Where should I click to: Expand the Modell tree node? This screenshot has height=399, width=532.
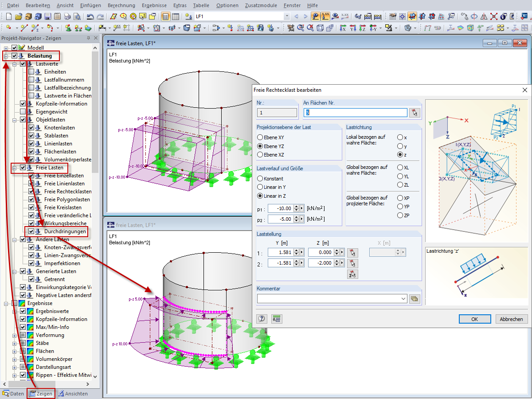[x=6, y=48]
